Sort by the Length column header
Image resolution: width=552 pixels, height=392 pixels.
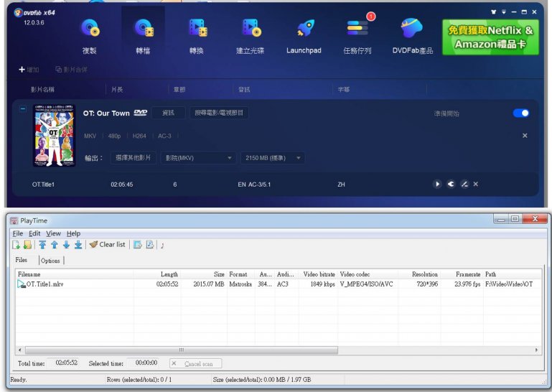(x=157, y=274)
